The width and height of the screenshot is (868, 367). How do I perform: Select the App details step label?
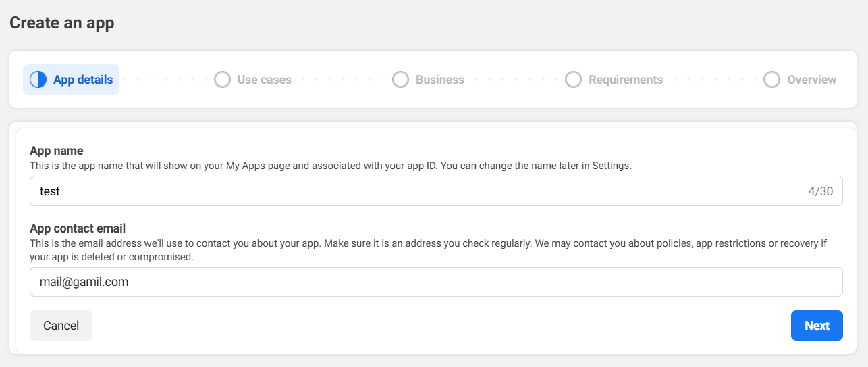coord(83,80)
